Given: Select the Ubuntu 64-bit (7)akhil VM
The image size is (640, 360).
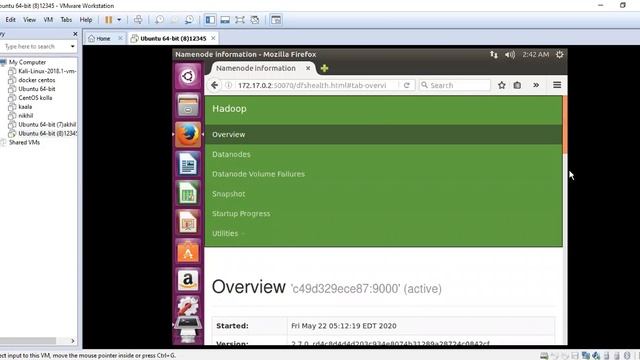Looking at the screenshot, I should coord(47,124).
